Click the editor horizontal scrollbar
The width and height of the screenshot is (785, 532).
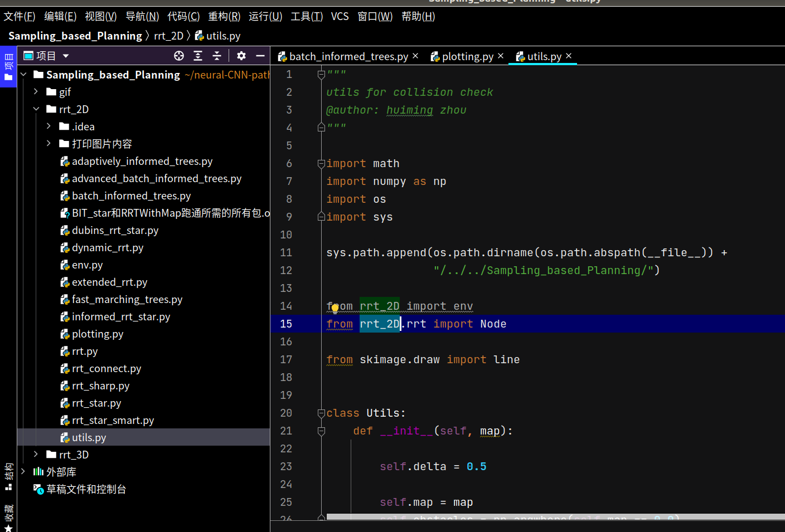click(555, 517)
